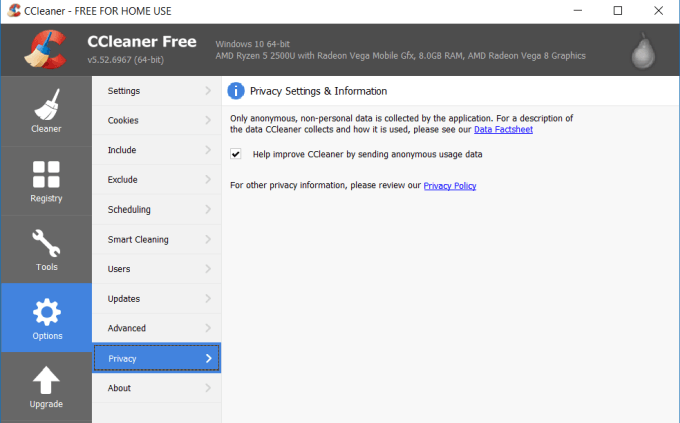Open the Smart Cleaning options page
This screenshot has width=680, height=423.
(x=157, y=239)
